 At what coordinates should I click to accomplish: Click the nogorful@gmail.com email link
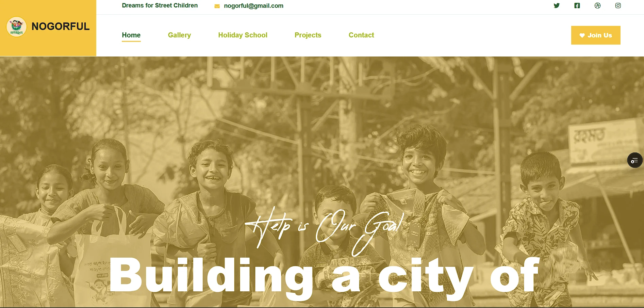(x=253, y=6)
